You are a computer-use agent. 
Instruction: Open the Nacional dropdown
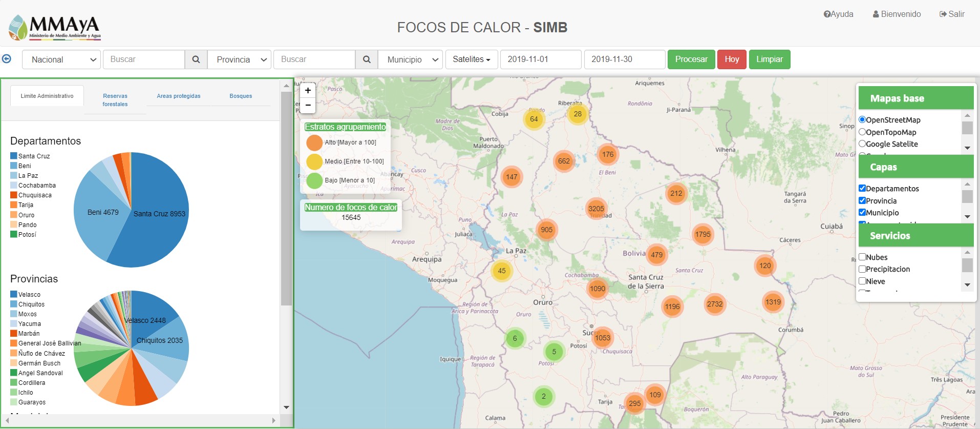(61, 59)
